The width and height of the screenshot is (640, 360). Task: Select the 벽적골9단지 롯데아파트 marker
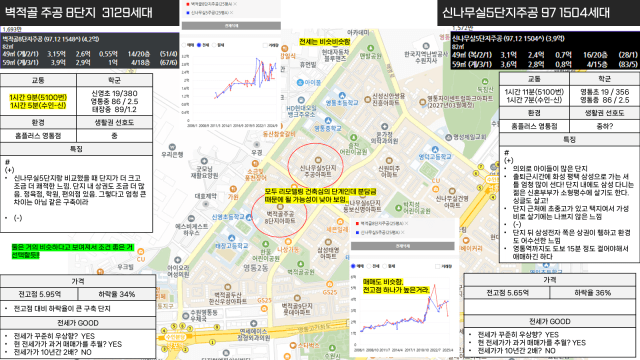click(x=297, y=298)
